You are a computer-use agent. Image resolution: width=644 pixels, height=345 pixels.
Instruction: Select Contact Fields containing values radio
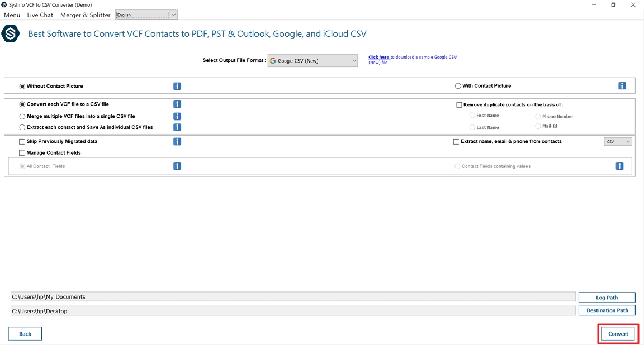457,166
